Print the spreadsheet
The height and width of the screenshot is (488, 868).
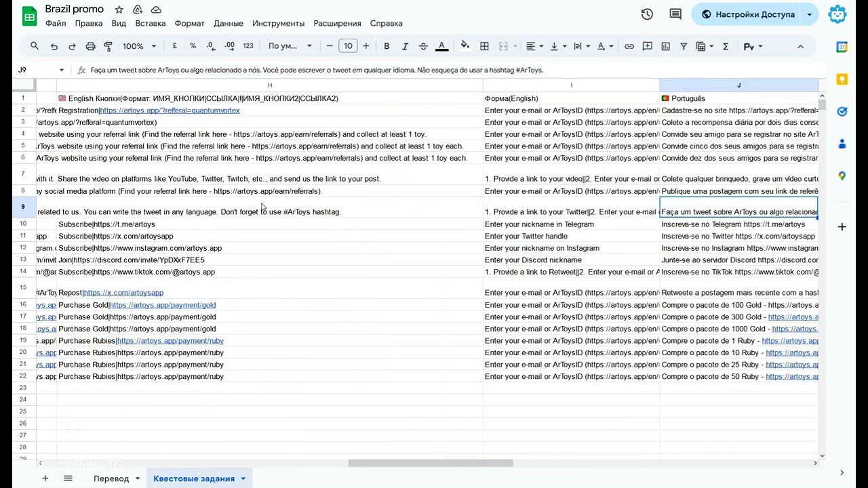point(90,46)
